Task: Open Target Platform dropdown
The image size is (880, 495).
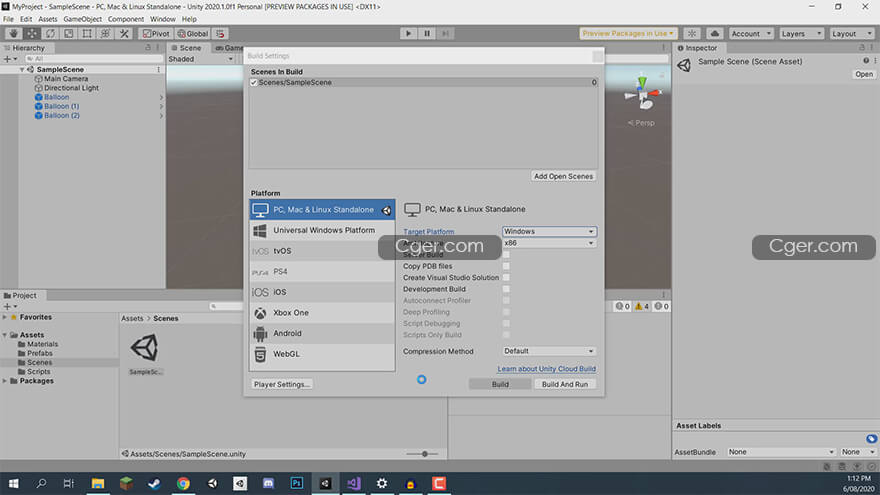Action: pyautogui.click(x=549, y=231)
